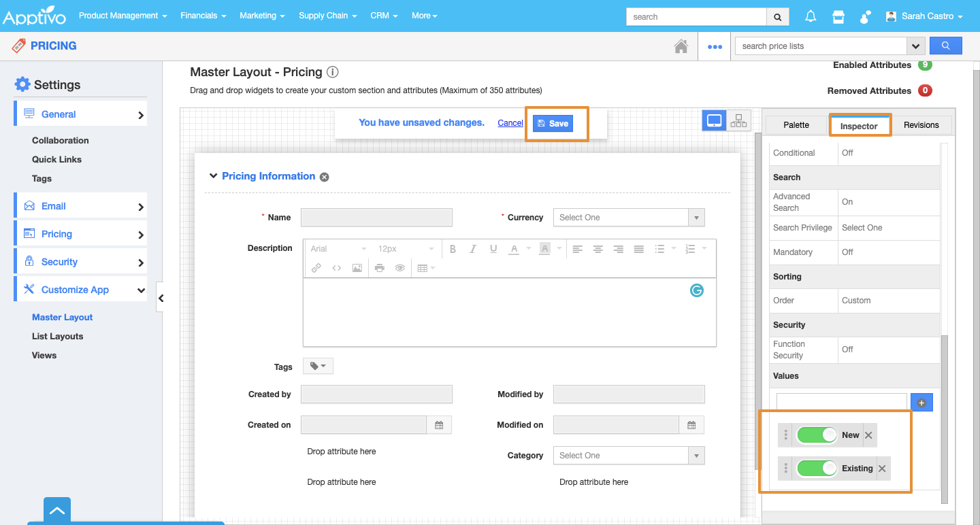980x525 pixels.
Task: Remove the Pricing Information section icon
Action: 325,177
